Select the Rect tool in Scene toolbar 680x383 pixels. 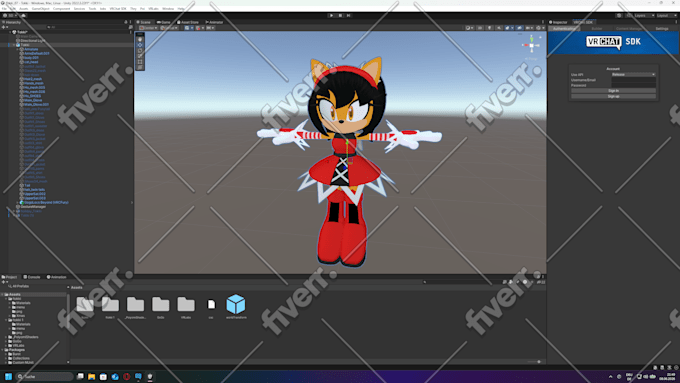pyautogui.click(x=140, y=62)
